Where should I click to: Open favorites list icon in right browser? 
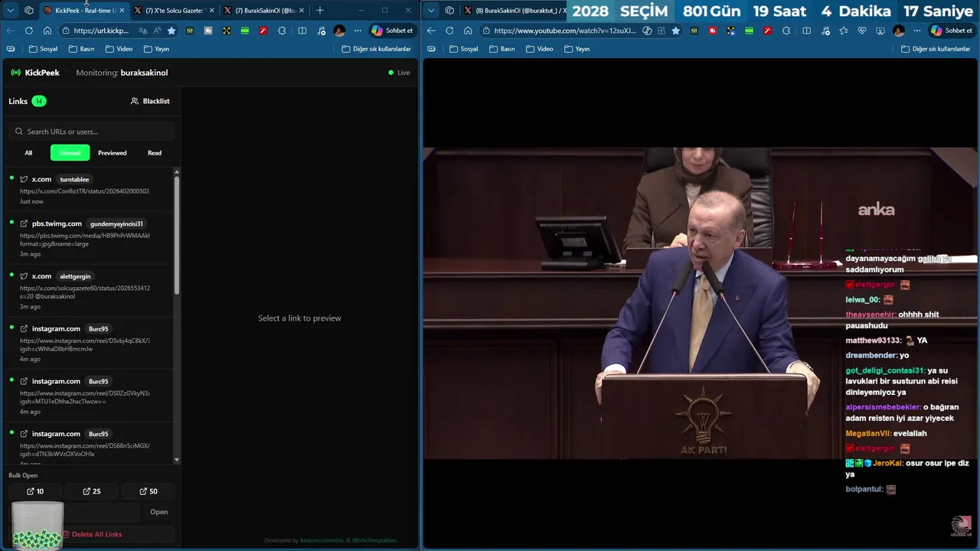coord(843,31)
